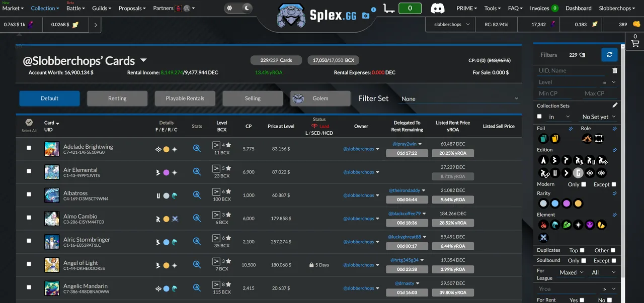Switch to the Selling view button
This screenshot has width=644, height=303.
pyautogui.click(x=253, y=98)
